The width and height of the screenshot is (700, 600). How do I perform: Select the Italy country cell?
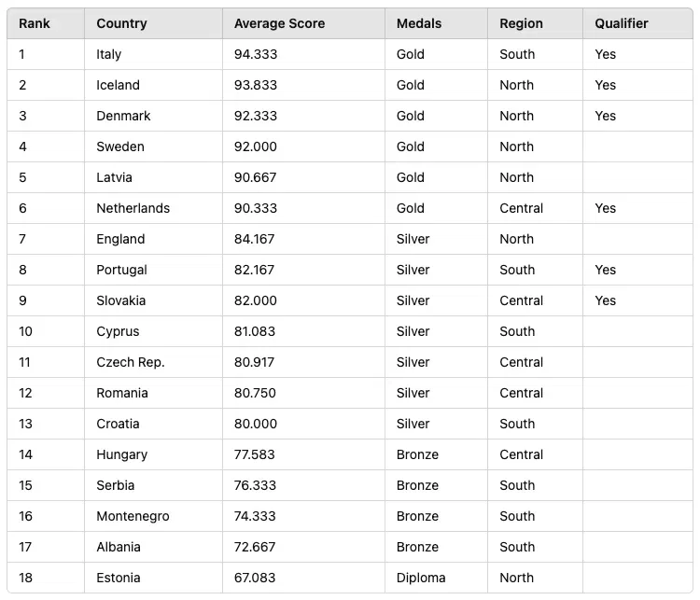[x=109, y=54]
